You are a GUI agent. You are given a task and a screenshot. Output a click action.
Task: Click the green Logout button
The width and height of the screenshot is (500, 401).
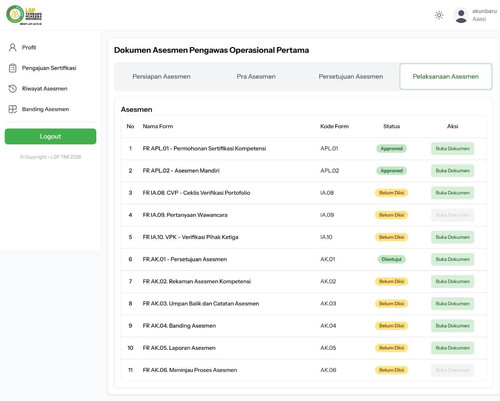(50, 136)
